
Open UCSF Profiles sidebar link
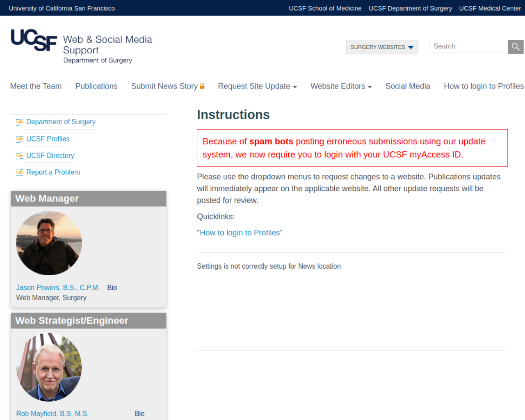tap(48, 139)
